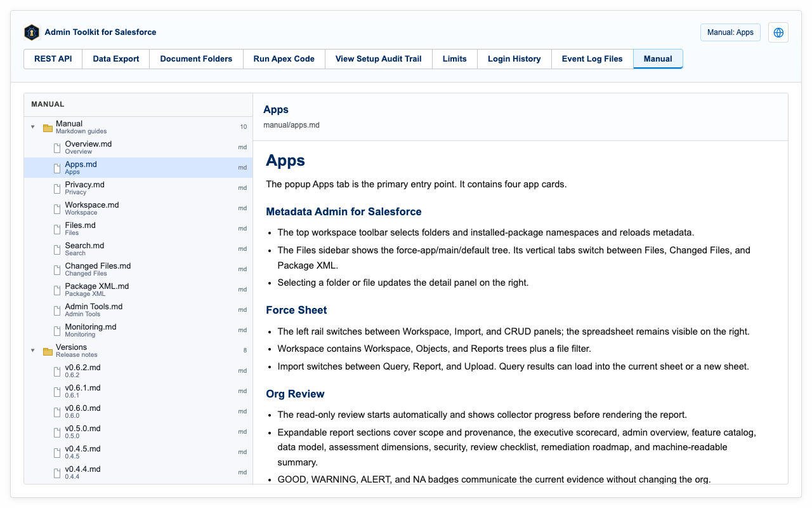Click the Manual: Apps button
812x508 pixels.
pos(730,32)
